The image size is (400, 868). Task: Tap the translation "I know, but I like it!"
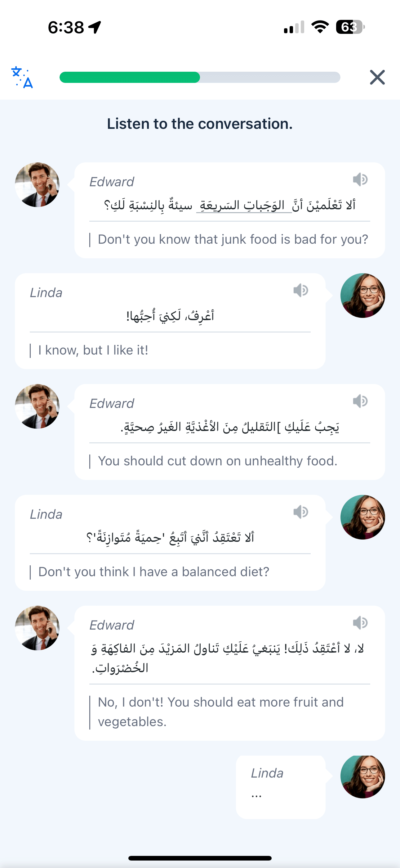tap(93, 350)
